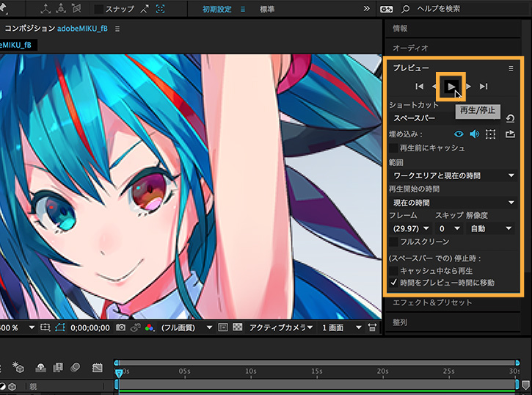532x395 pixels.
Task: Open the 解像度 自動 dropdown
Action: click(491, 229)
